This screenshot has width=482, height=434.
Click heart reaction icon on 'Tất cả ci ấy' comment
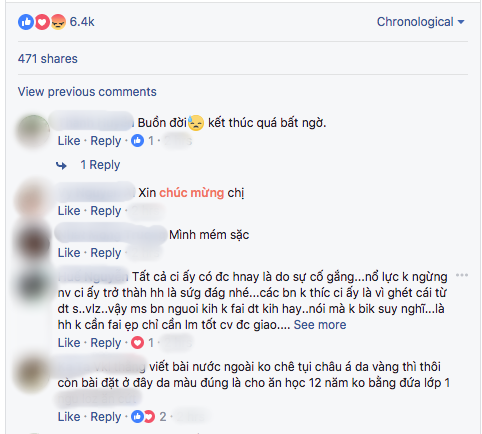[x=137, y=342]
